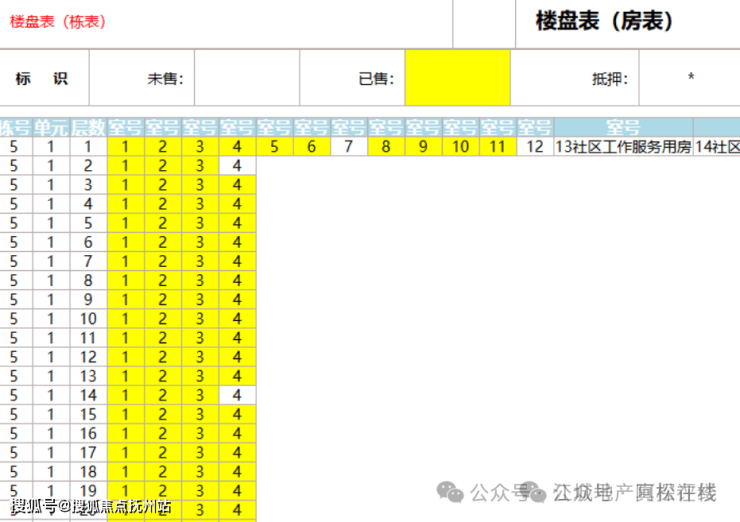Select building number 5 in floor 7 row
Viewport: 740px width, 522px height.
pos(14,261)
